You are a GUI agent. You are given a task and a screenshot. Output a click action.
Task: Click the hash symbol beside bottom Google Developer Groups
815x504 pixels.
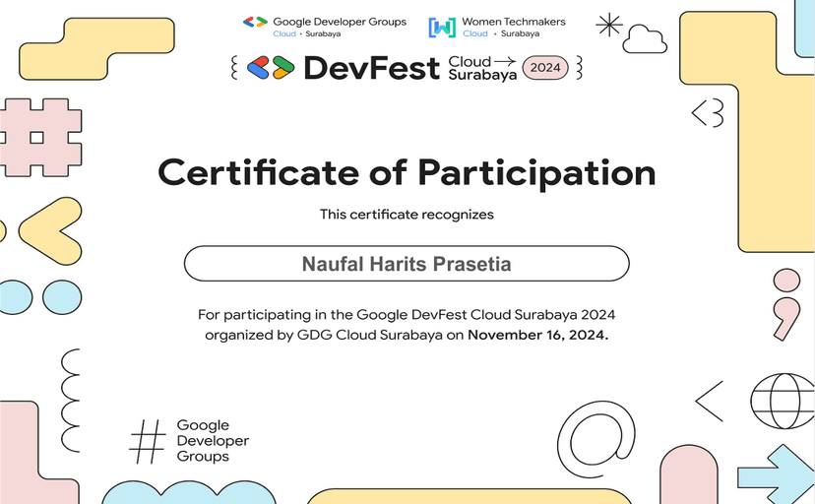(x=148, y=441)
